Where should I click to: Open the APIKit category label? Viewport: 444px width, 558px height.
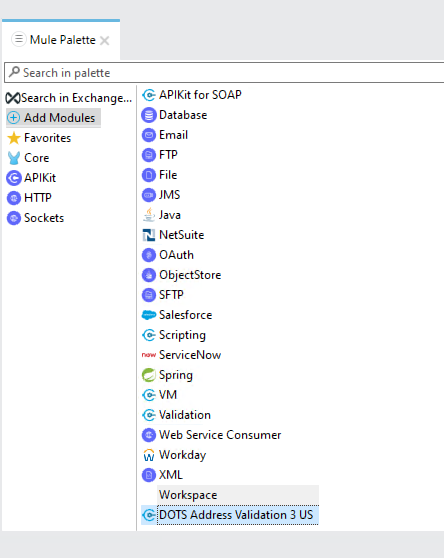(x=40, y=178)
